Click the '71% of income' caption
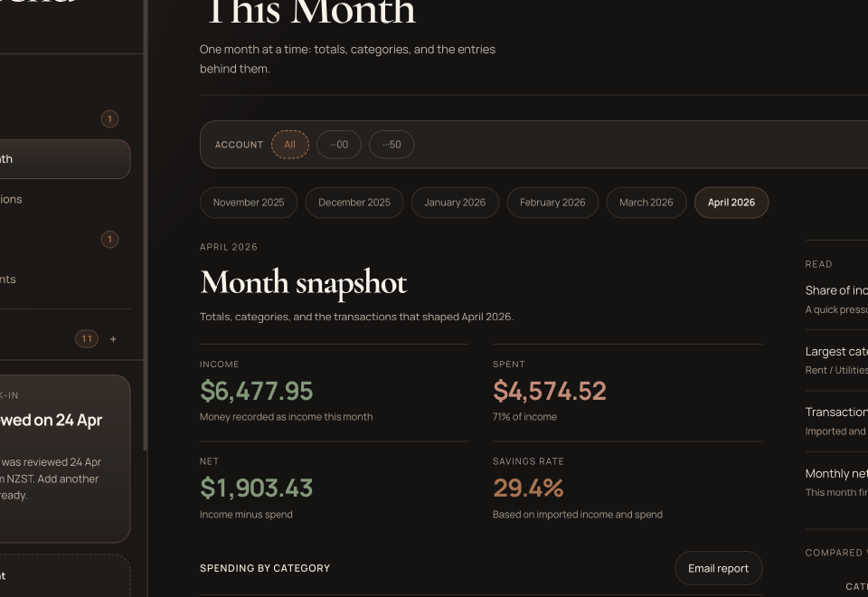This screenshot has width=868, height=597. click(524, 417)
